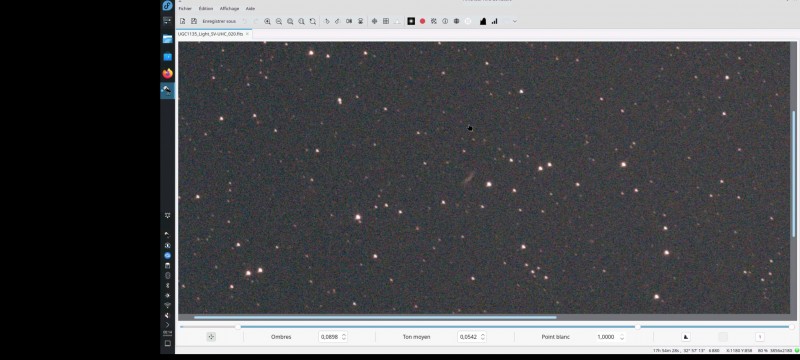Show the histogram with the black peak icon
800x360 pixels.
pyautogui.click(x=483, y=21)
